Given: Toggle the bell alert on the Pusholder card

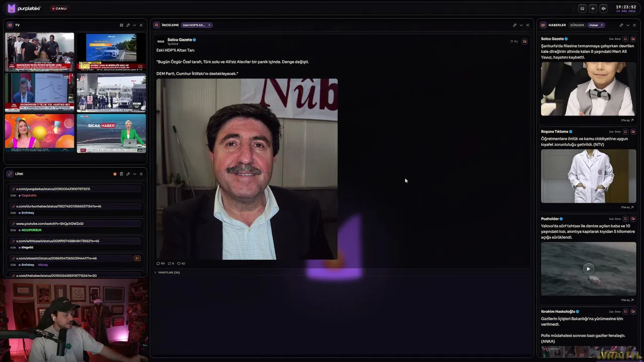Looking at the screenshot, I should 625,219.
